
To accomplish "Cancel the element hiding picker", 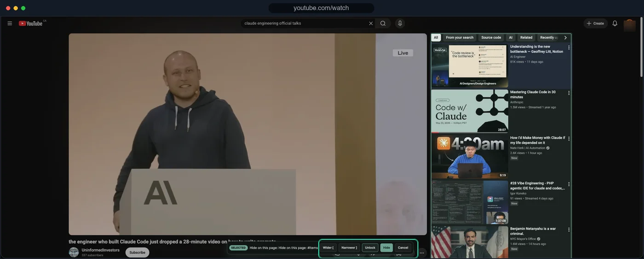I will point(403,247).
